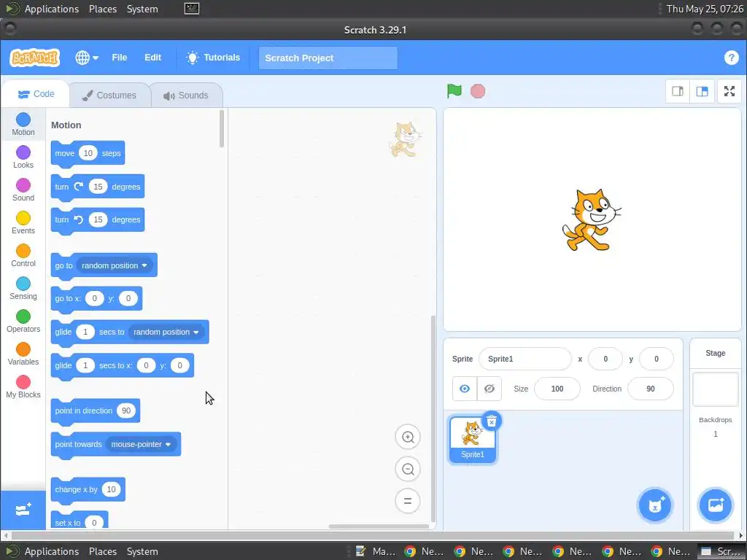Open the Edit menu

tap(152, 58)
